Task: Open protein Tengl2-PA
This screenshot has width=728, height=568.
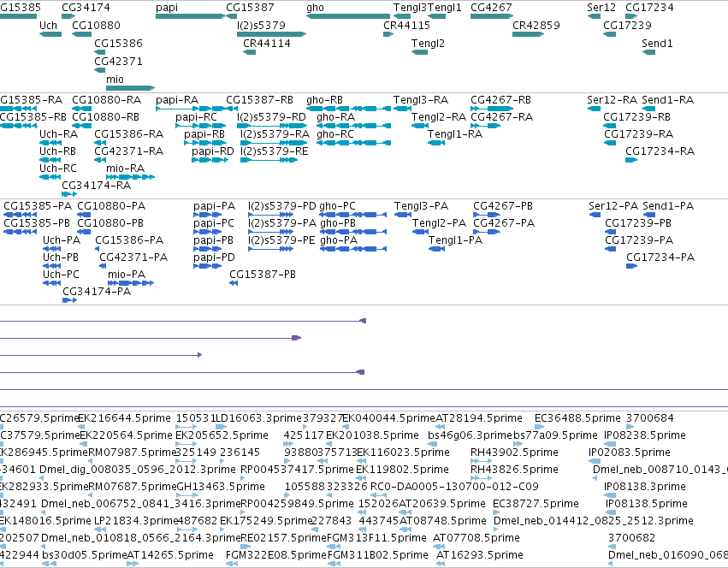Action: tap(439, 223)
